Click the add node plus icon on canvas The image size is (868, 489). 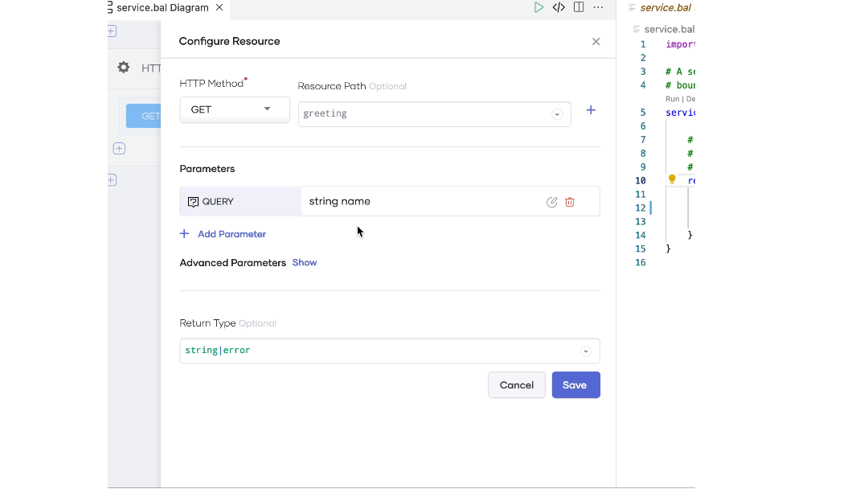[119, 148]
